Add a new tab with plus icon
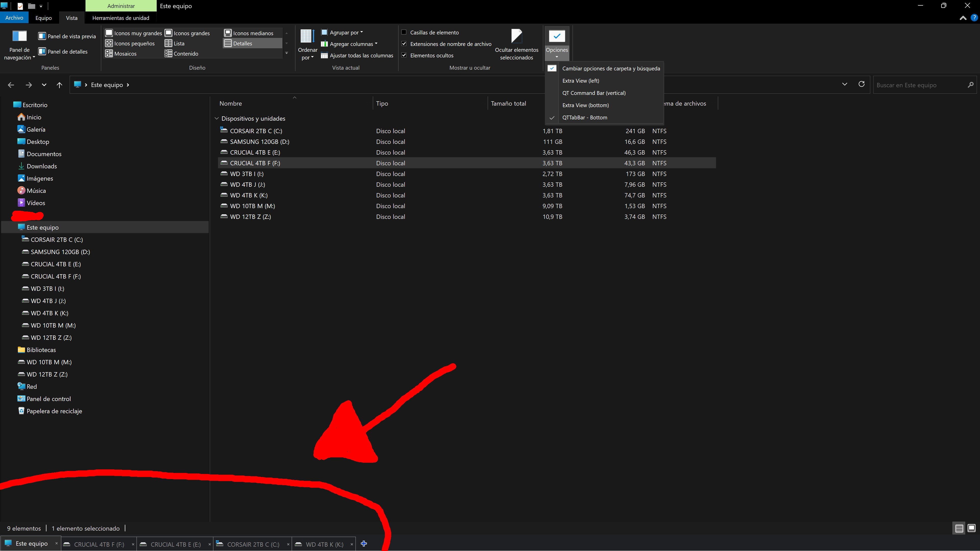 [x=364, y=543]
